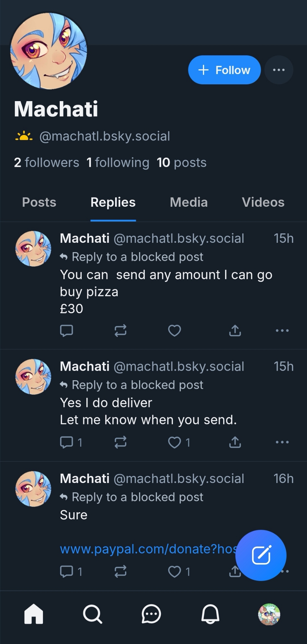The width and height of the screenshot is (307, 644).
Task: Switch to the Media tab
Action: [189, 202]
